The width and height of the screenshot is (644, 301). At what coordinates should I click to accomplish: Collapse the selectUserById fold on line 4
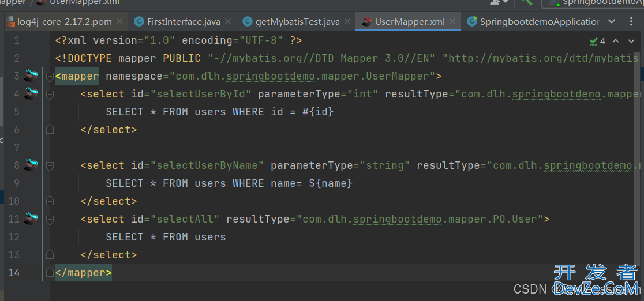[50, 95]
